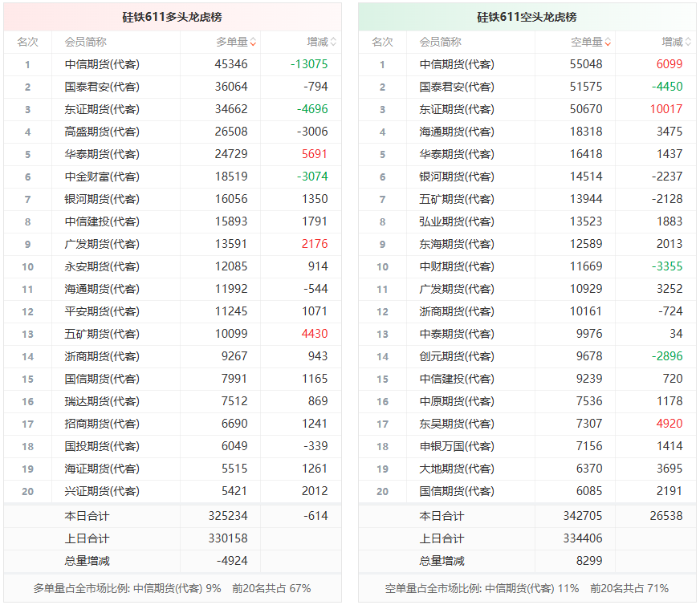Click 会员简称 header in long table
This screenshot has width=700, height=605.
click(x=85, y=43)
